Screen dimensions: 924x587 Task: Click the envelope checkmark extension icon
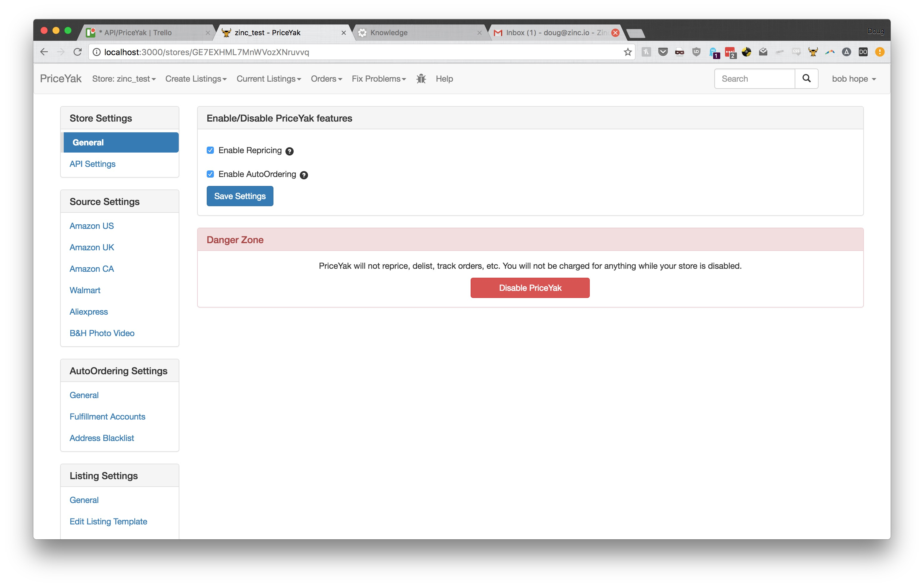click(x=763, y=52)
